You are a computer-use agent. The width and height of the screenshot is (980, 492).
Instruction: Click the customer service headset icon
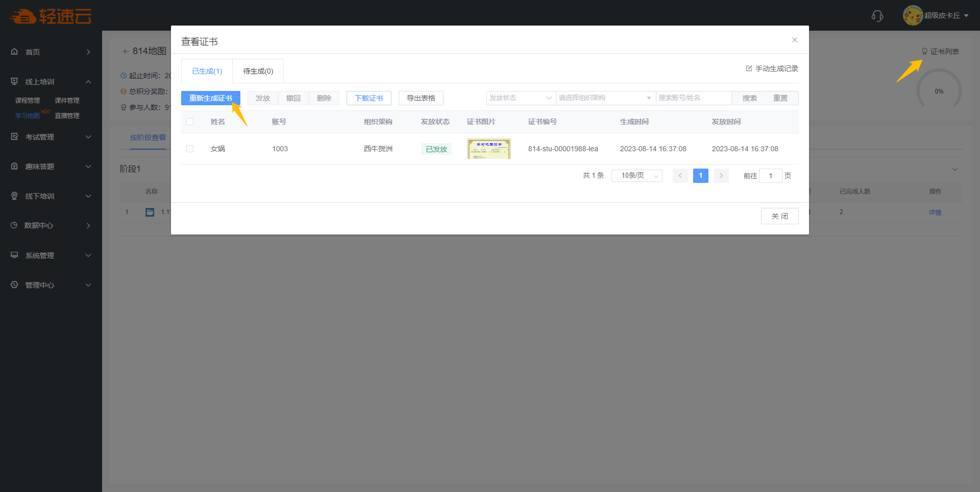pos(877,16)
